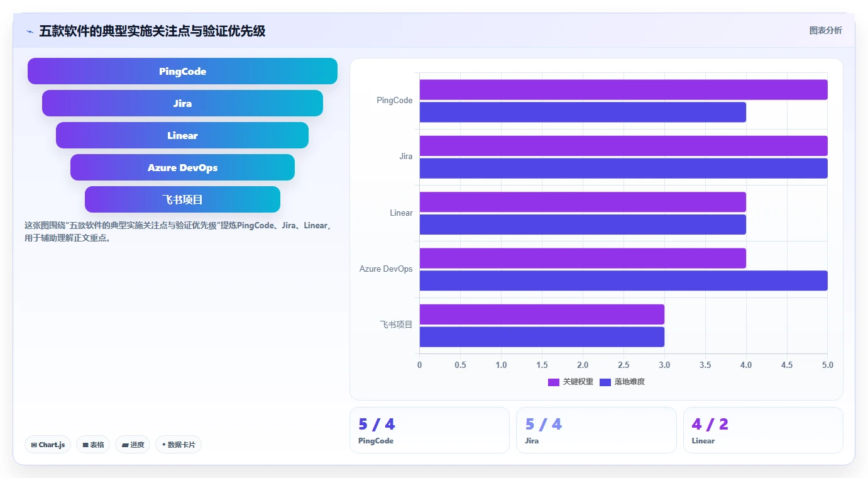Click the Chart.js tag chip
Image resolution: width=868 pixels, height=478 pixels.
48,445
